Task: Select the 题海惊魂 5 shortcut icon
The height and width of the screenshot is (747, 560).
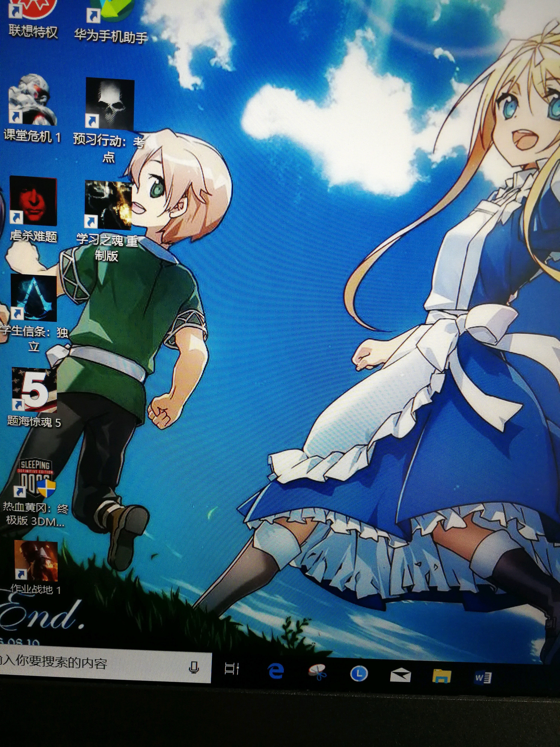Action: (x=34, y=390)
